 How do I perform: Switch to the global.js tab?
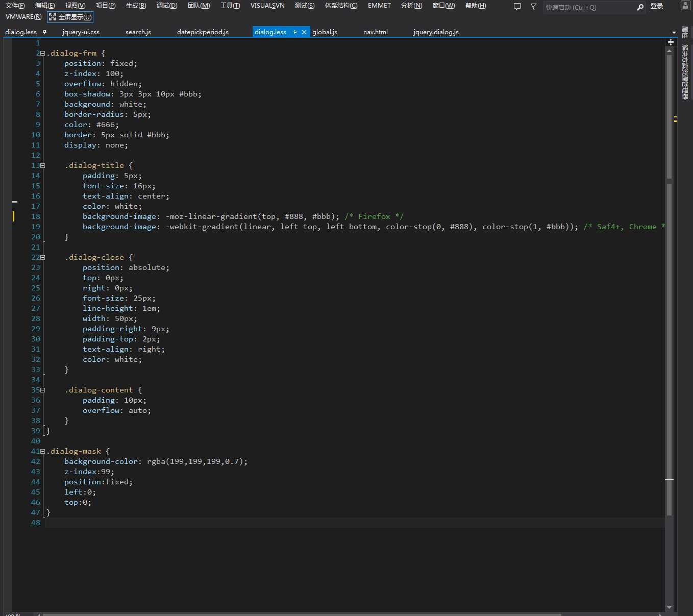pyautogui.click(x=325, y=32)
